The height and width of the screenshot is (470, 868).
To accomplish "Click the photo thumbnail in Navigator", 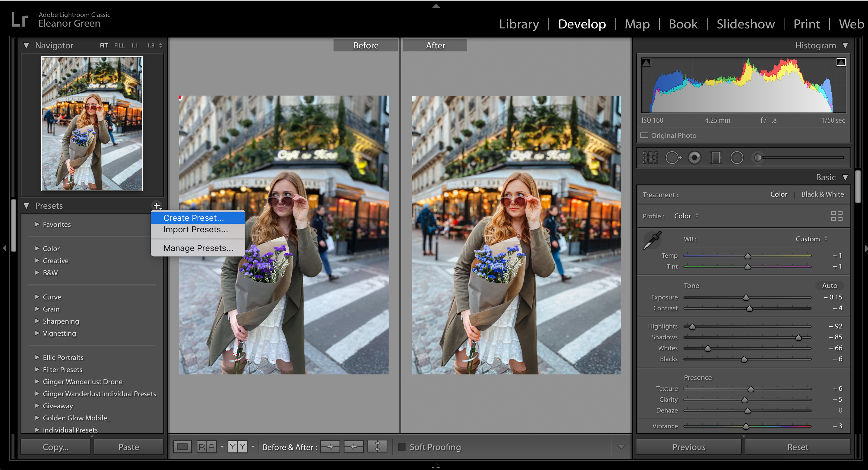I will point(93,124).
